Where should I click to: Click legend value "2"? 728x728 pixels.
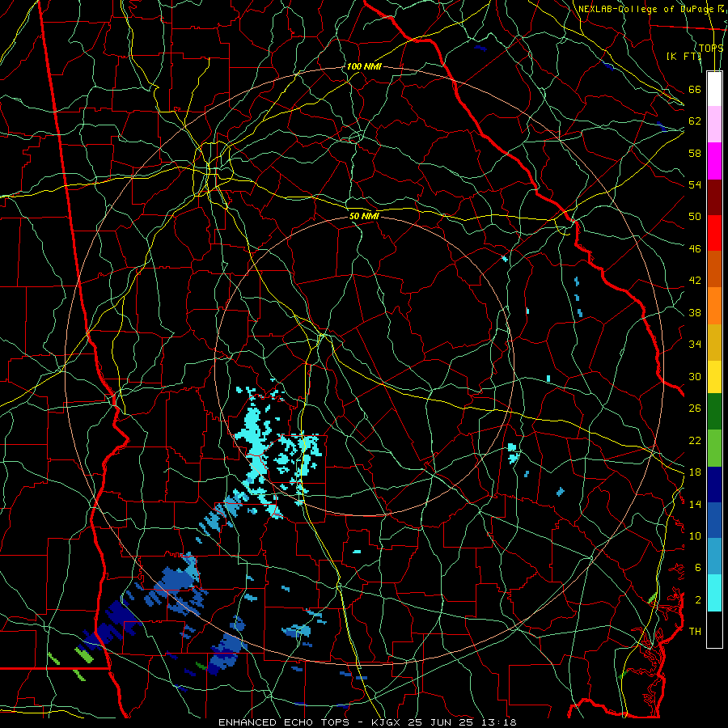coord(698,600)
